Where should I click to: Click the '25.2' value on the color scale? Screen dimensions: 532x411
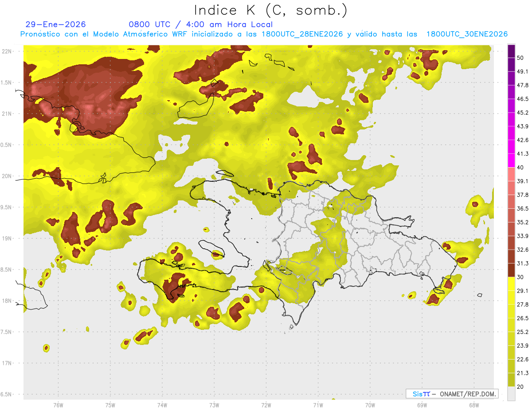pos(523,332)
